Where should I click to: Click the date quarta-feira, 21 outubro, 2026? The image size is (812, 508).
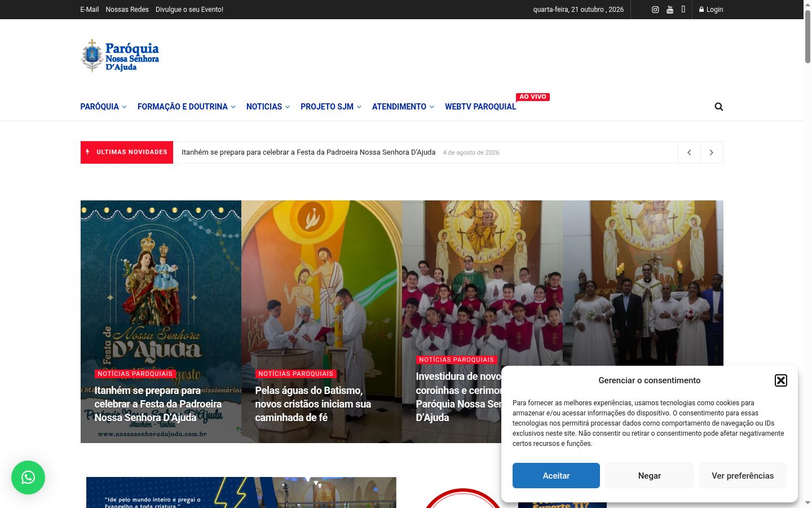coord(579,10)
